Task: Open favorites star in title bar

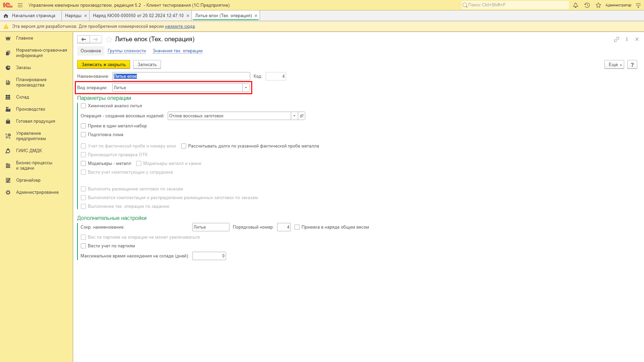Action: click(598, 5)
